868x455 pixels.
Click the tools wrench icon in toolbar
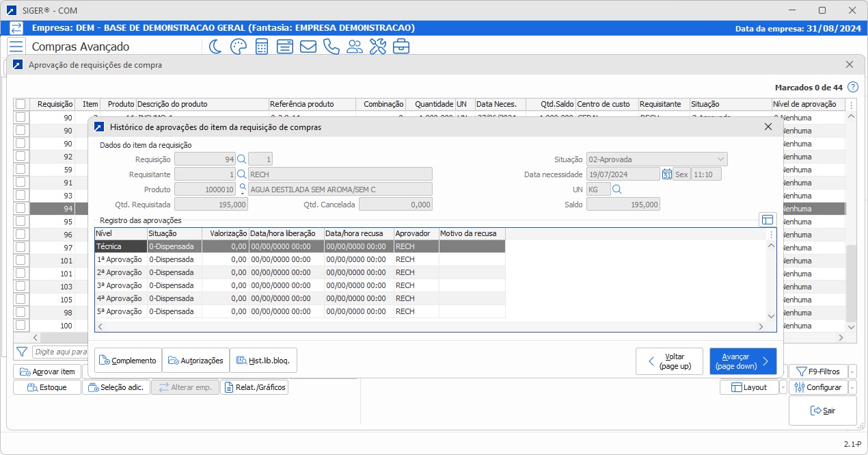[378, 47]
